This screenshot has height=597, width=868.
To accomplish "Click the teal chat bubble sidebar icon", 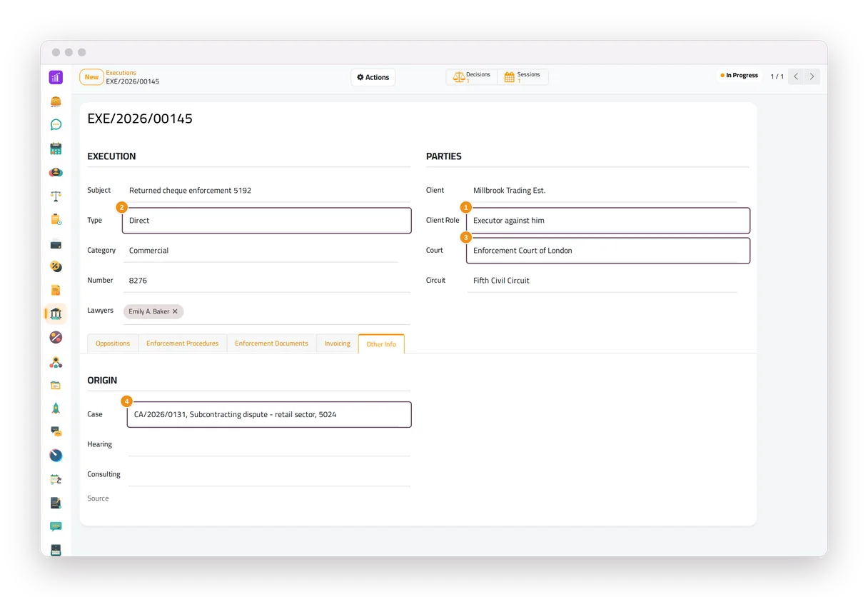I will pyautogui.click(x=56, y=125).
